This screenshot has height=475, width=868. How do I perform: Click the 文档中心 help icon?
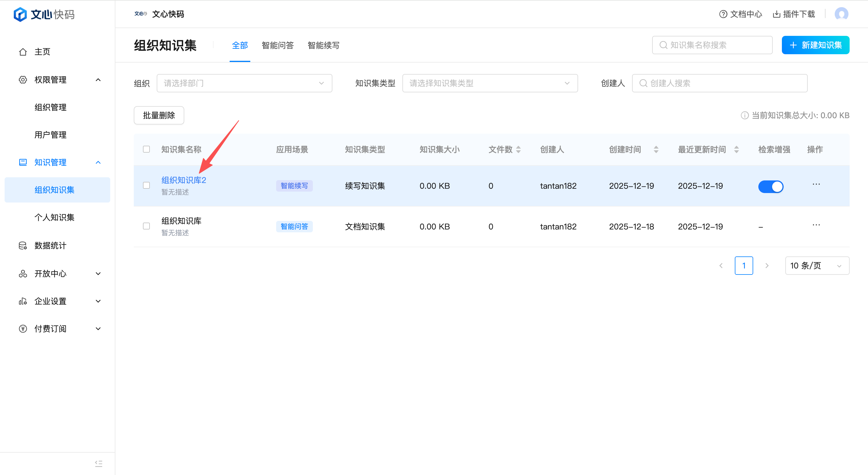(723, 14)
